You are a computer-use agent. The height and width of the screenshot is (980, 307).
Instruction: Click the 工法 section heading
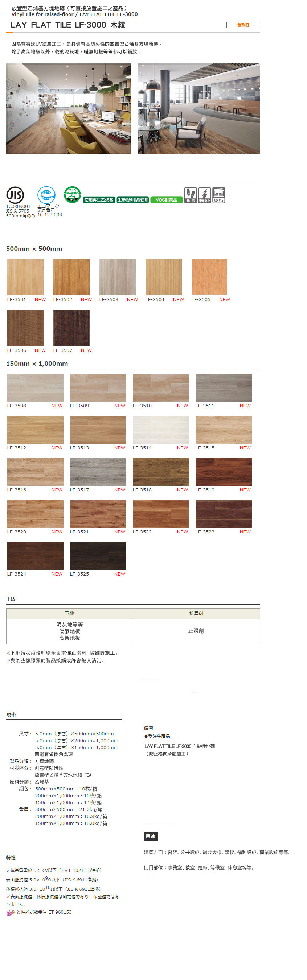(11, 599)
